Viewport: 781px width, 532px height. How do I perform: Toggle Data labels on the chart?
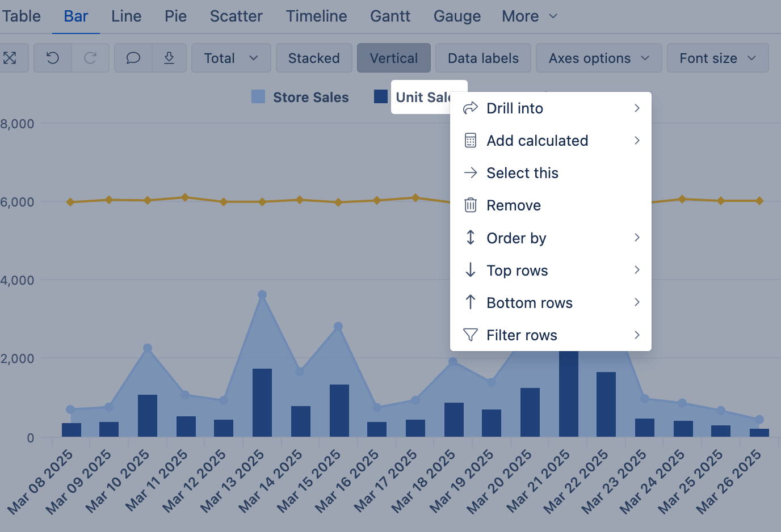pyautogui.click(x=483, y=58)
